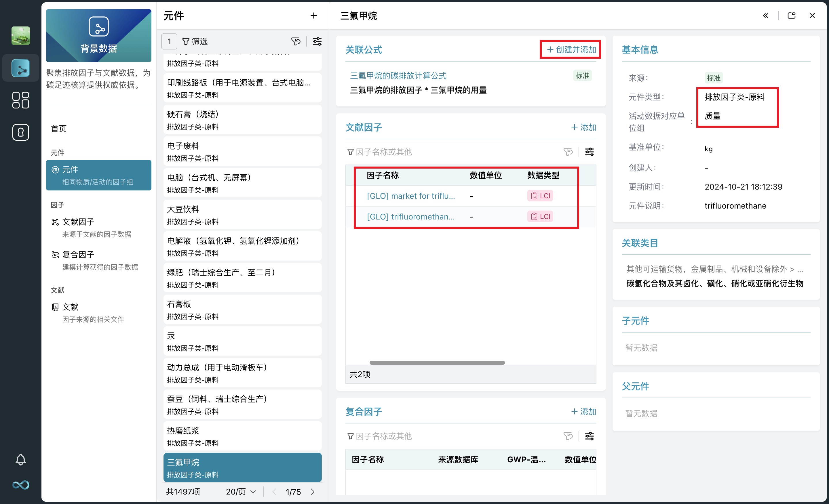This screenshot has width=829, height=504.
Task: Collapse the 三氟甲烷 detail panel with double-chevron
Action: pos(765,16)
